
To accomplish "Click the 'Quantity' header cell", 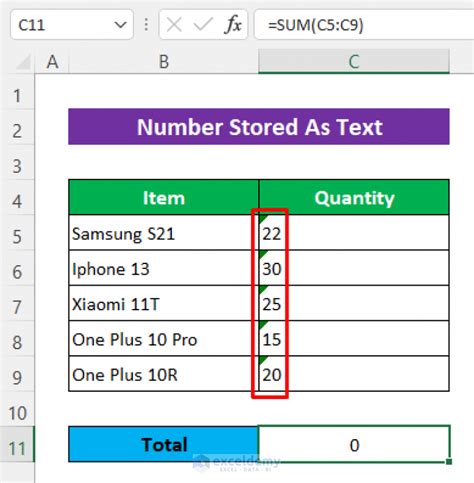I will pyautogui.click(x=354, y=197).
